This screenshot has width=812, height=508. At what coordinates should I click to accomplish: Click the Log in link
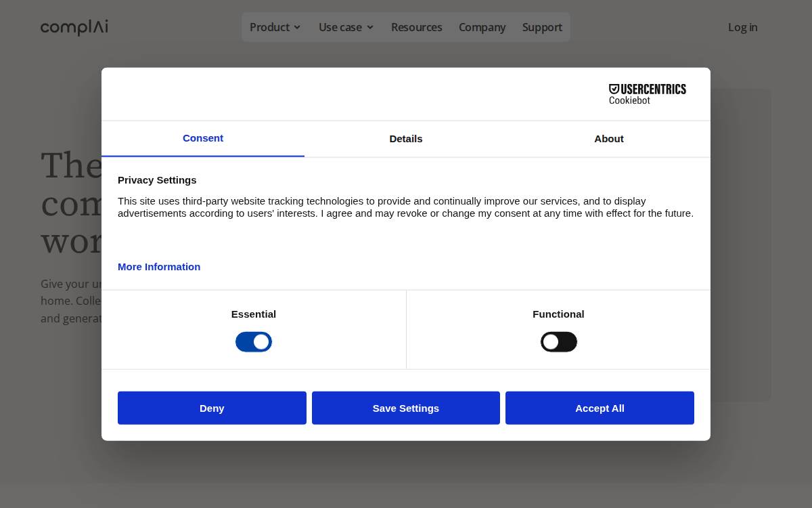(x=743, y=27)
